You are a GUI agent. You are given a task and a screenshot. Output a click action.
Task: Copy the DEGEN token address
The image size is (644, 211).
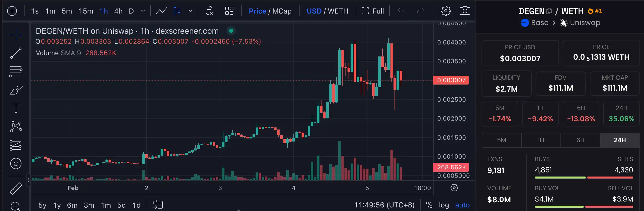pos(549,11)
